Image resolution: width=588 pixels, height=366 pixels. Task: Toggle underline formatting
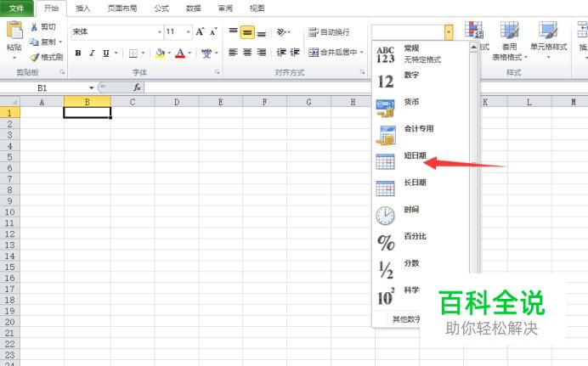pyautogui.click(x=106, y=53)
